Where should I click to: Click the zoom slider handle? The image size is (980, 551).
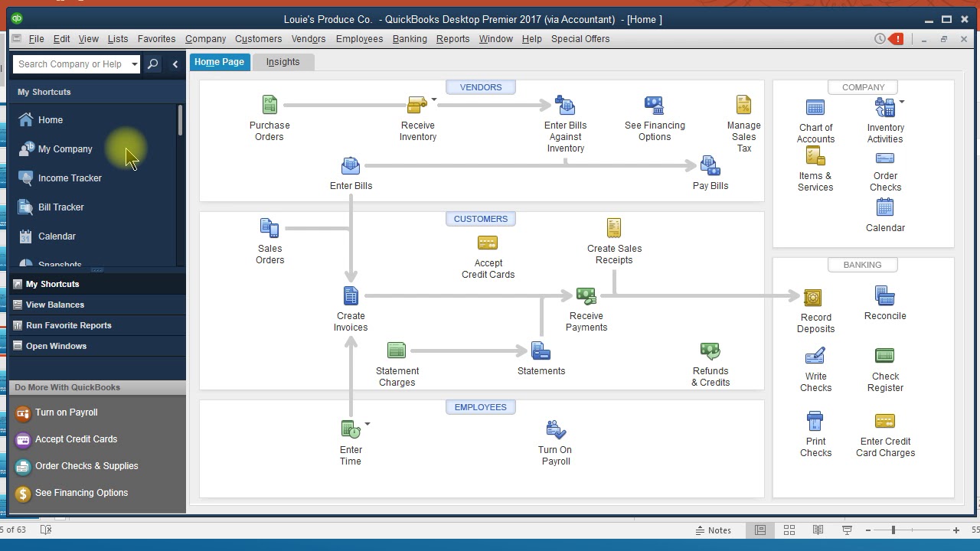pos(893,530)
